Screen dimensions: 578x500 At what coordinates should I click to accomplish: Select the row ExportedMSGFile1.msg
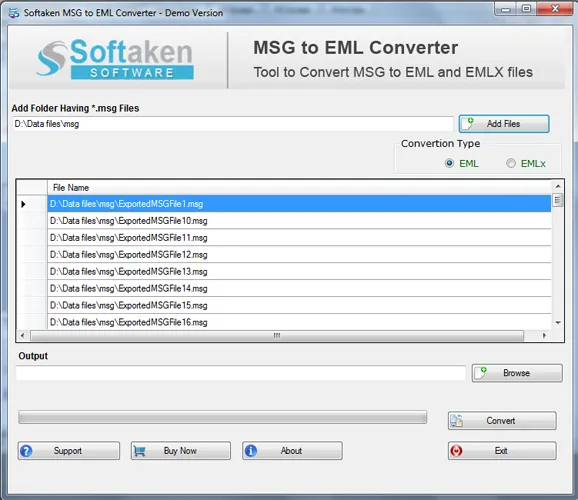(x=299, y=204)
